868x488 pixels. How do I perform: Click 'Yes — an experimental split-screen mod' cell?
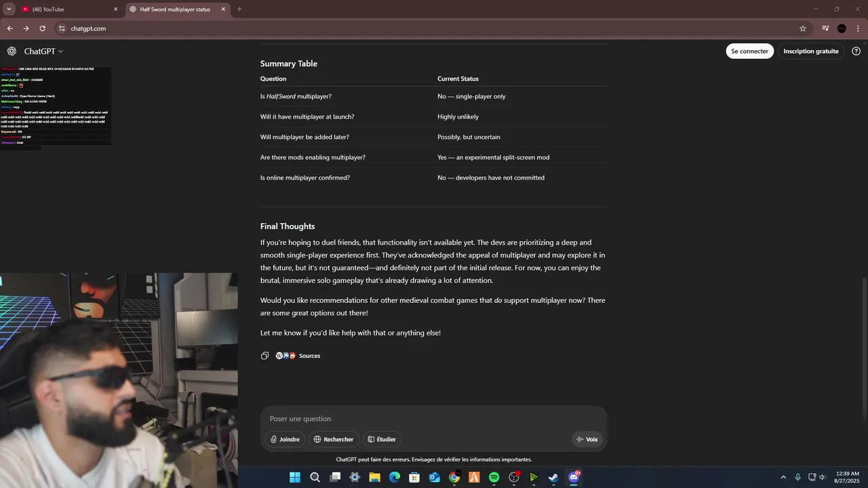click(x=493, y=157)
